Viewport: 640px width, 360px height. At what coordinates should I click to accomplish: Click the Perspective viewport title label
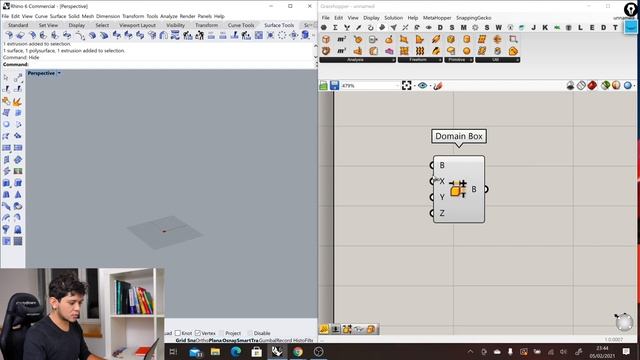point(41,73)
